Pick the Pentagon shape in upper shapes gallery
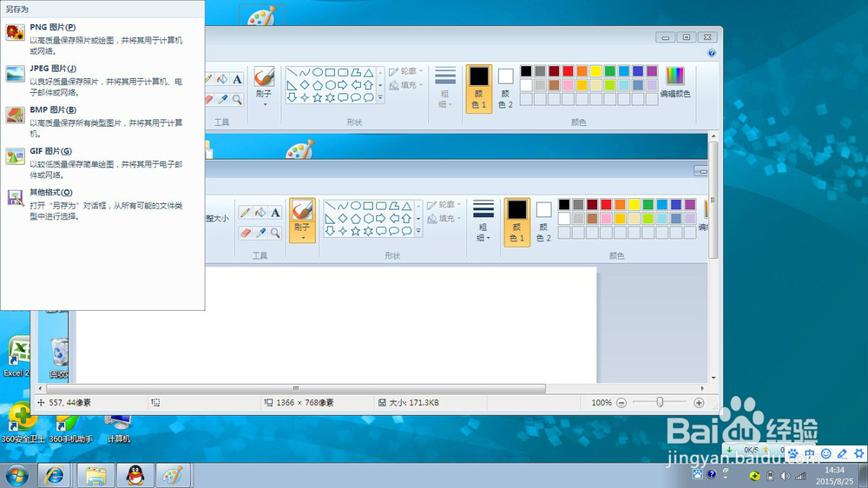 click(x=317, y=85)
